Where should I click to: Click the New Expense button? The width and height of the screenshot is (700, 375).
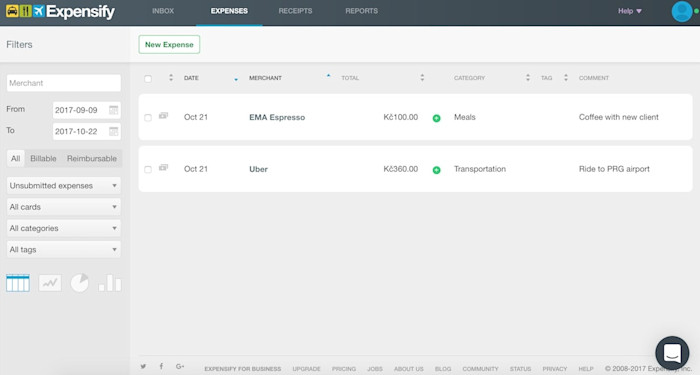[x=169, y=45]
